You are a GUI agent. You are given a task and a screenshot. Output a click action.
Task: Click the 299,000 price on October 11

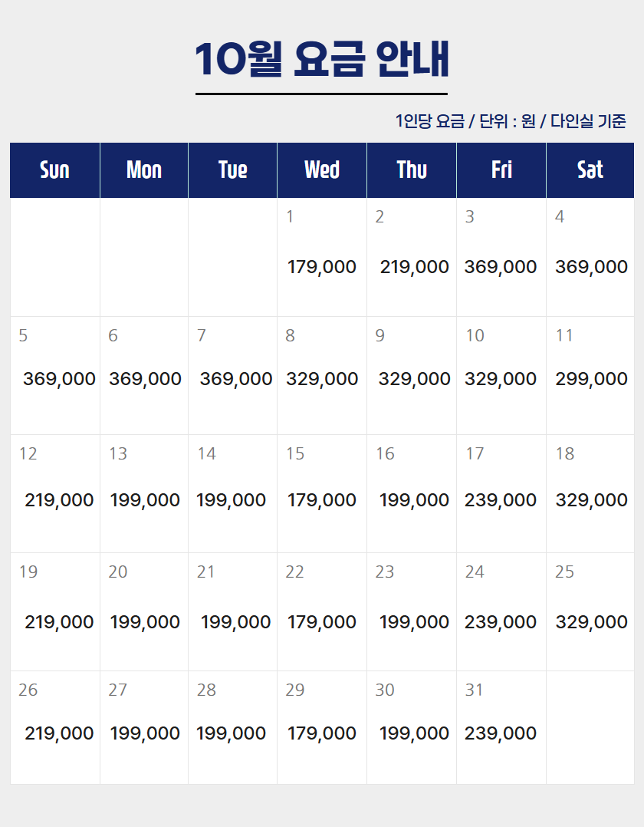(x=591, y=379)
